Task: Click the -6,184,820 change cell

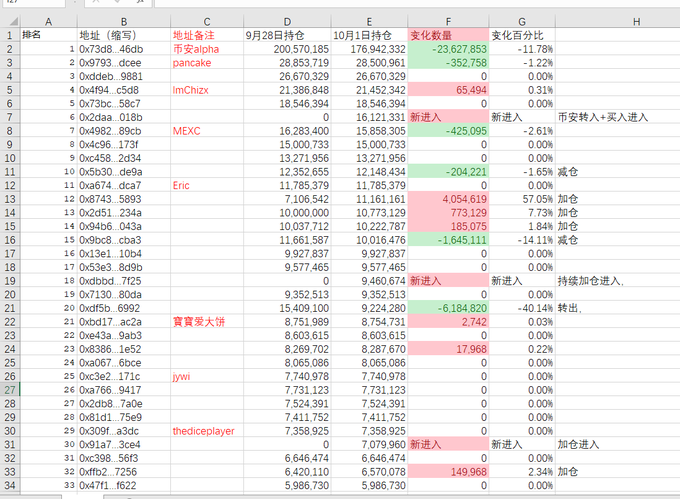Action: [x=448, y=308]
